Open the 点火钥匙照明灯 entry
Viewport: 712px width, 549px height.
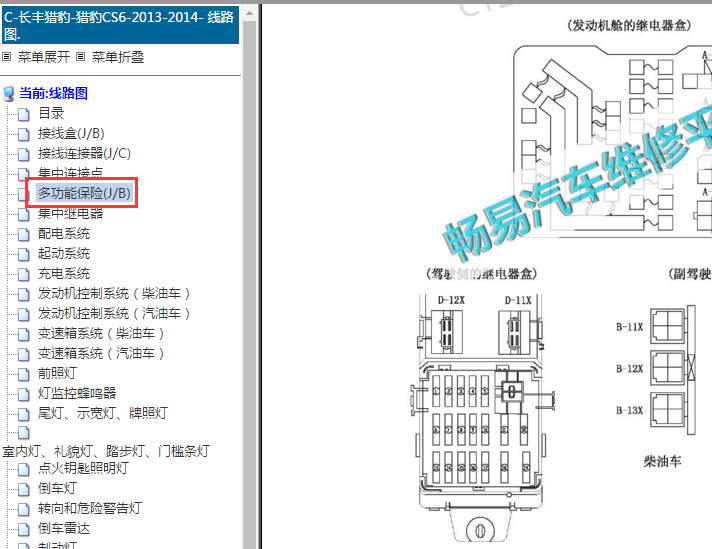84,468
